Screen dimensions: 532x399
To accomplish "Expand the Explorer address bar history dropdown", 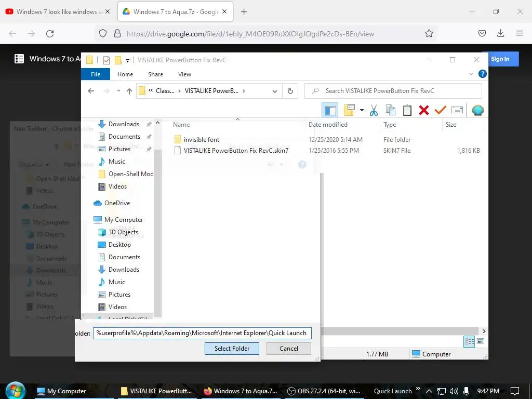I will pyautogui.click(x=275, y=91).
